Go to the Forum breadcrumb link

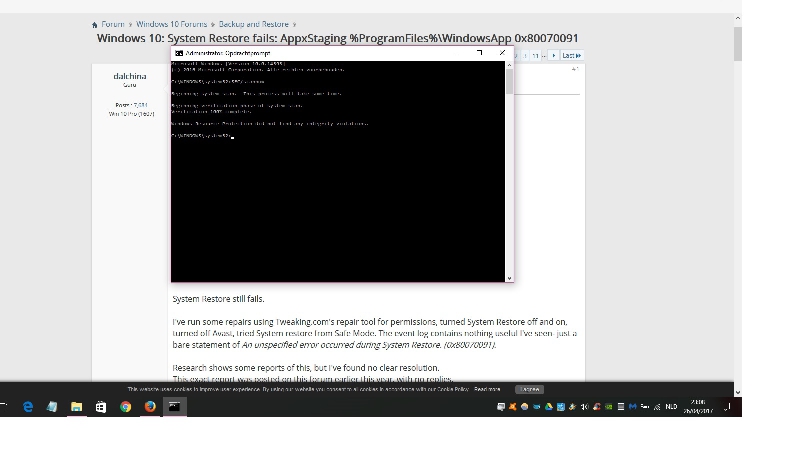(x=113, y=24)
